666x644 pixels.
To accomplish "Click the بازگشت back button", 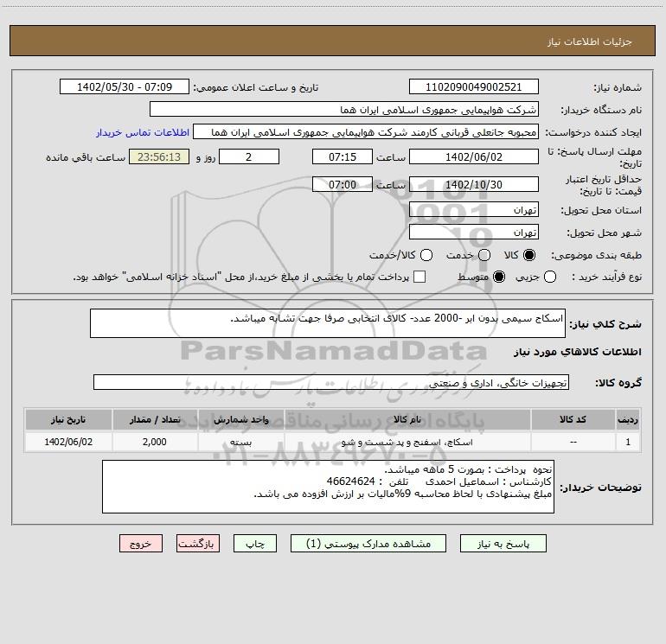I will [198, 544].
